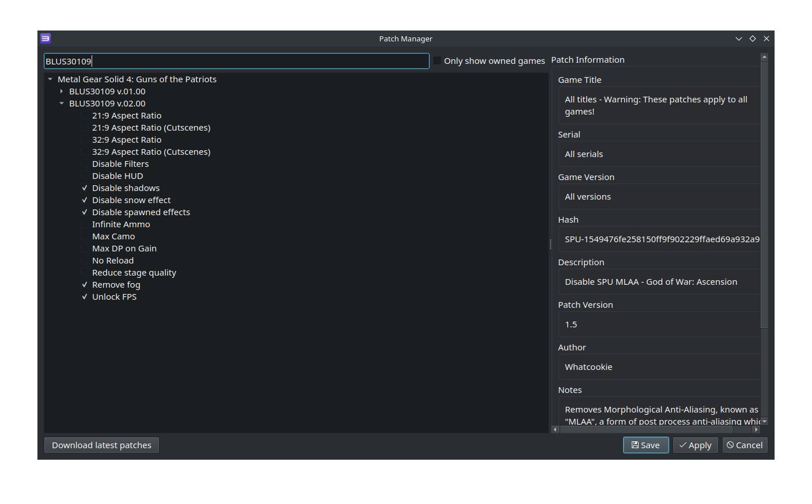This screenshot has width=812, height=504.
Task: Click the Author value Whatcookie
Action: tap(589, 367)
